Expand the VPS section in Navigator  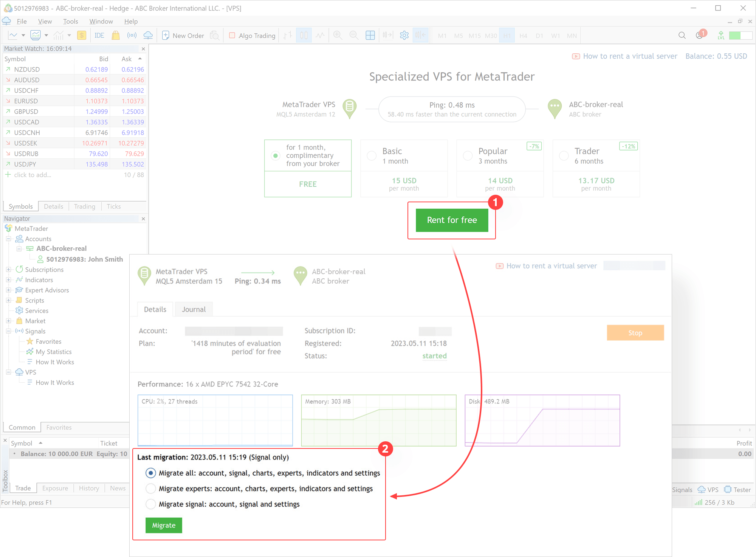[x=8, y=372]
